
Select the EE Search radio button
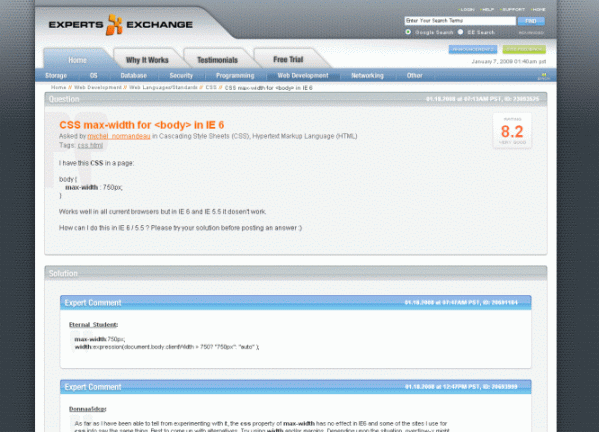tap(460, 32)
